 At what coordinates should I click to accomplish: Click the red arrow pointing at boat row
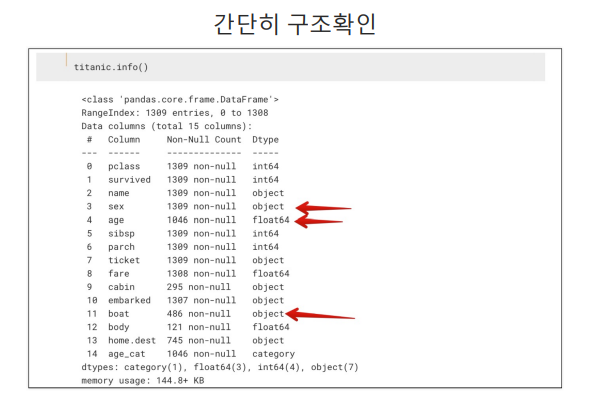pyautogui.click(x=320, y=314)
